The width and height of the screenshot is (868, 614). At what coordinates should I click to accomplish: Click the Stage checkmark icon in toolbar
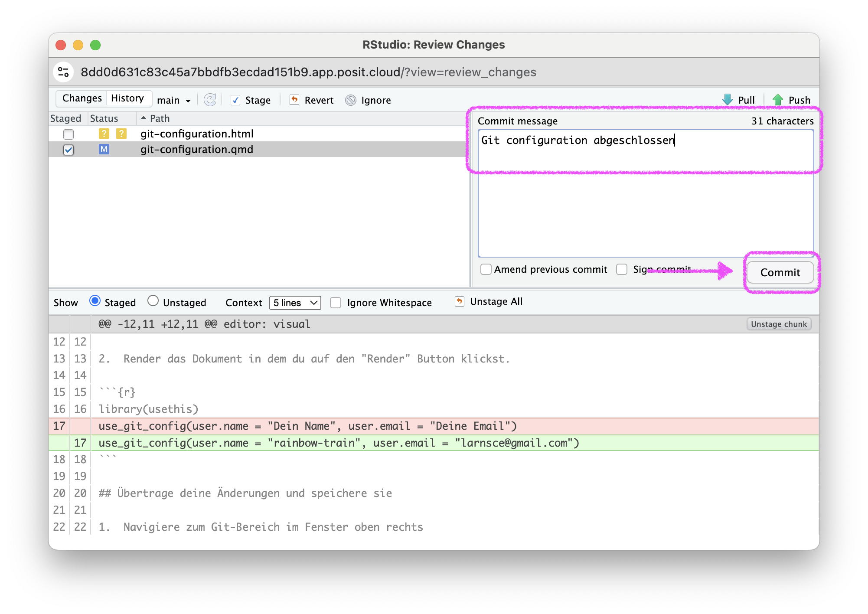point(235,100)
